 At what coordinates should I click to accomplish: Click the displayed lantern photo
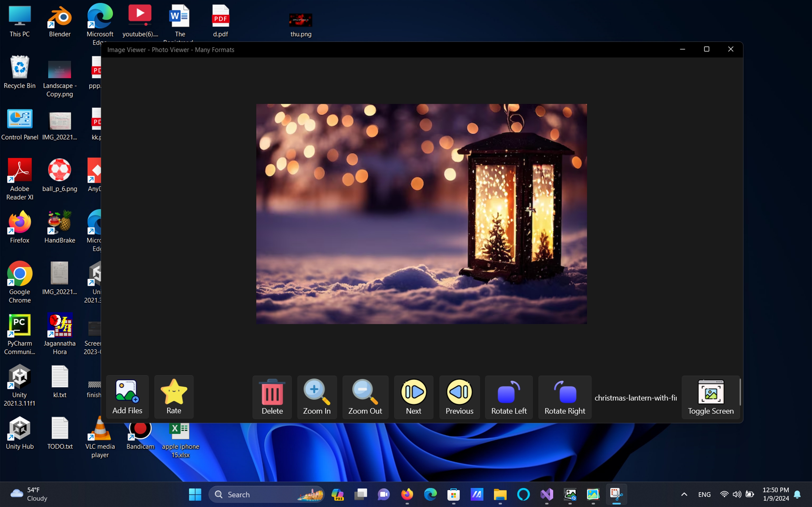421,214
